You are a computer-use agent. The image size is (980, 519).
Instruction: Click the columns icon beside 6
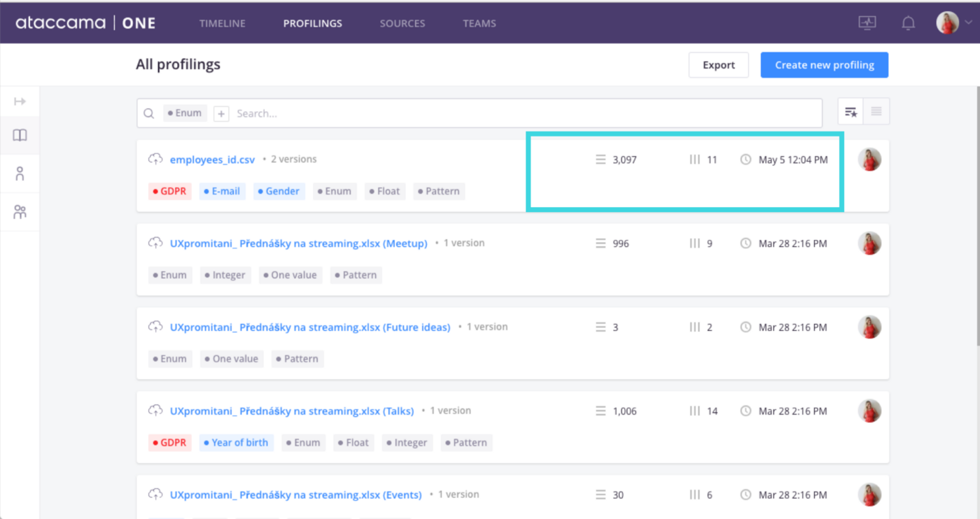695,495
